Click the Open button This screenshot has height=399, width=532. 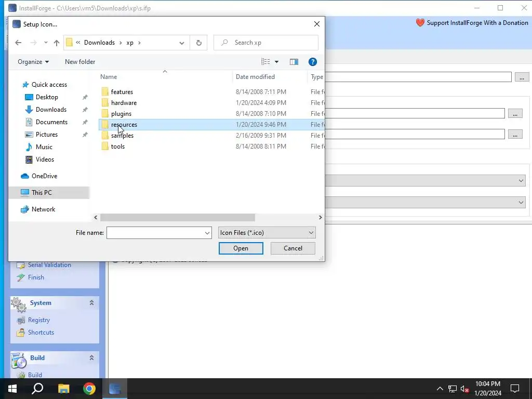click(x=241, y=248)
